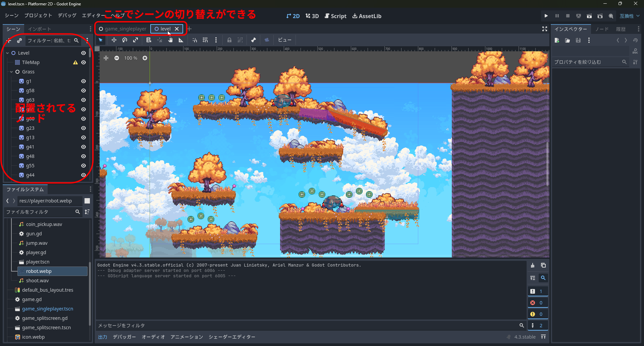Run the project with play button
Screen dimensions: 644x346
tap(546, 16)
